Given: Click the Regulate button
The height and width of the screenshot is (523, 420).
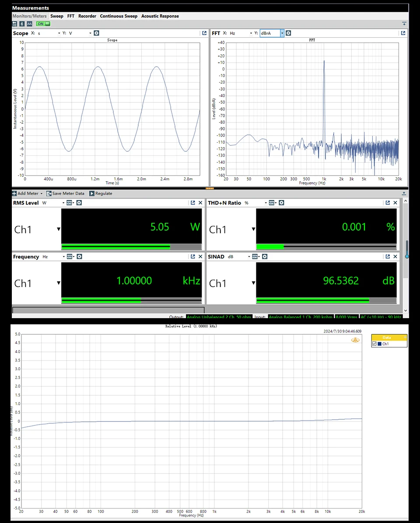Looking at the screenshot, I should [x=101, y=193].
